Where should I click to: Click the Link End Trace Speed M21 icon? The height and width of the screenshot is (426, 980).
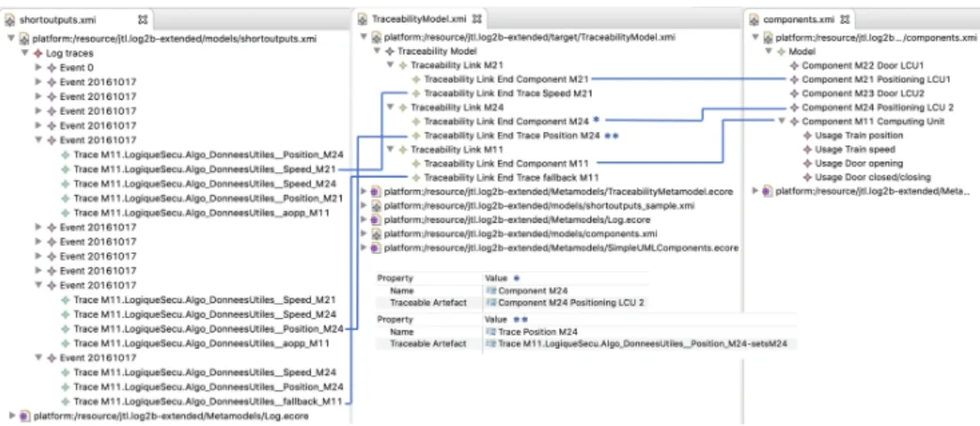pyautogui.click(x=416, y=93)
